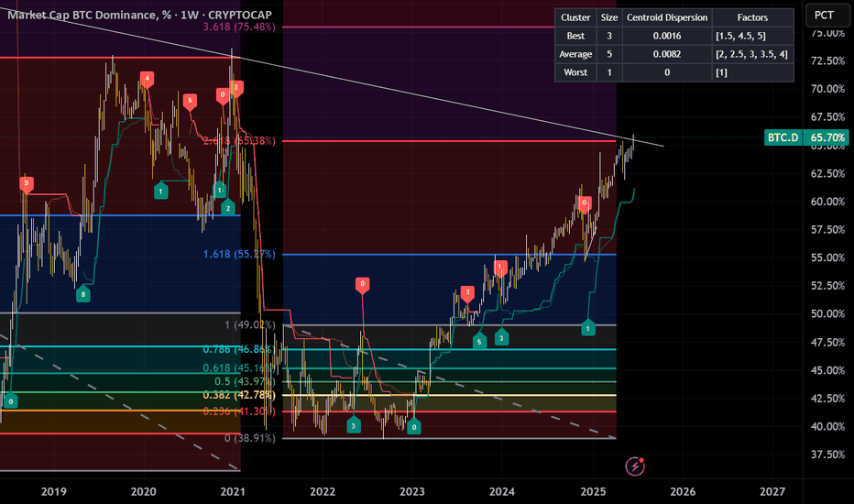Select the BTC.D symbol label on the price scale
Image resolution: width=854 pixels, height=504 pixels.
(x=783, y=137)
